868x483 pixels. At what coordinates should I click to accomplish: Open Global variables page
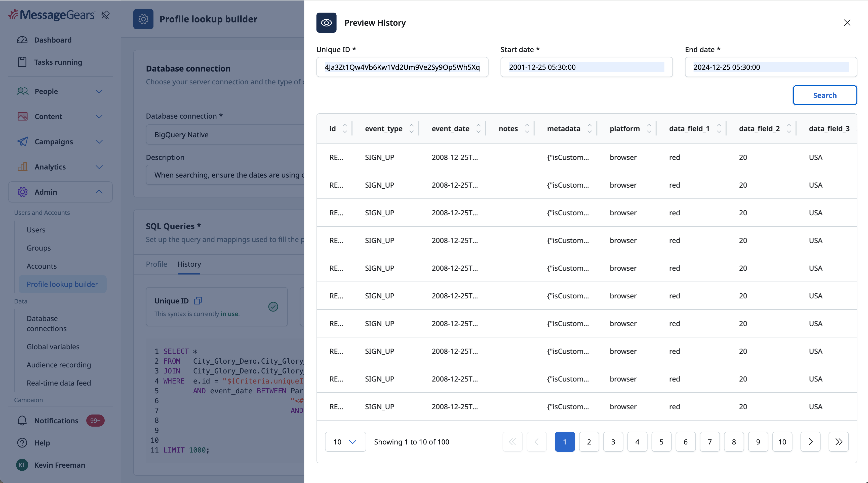tap(53, 347)
